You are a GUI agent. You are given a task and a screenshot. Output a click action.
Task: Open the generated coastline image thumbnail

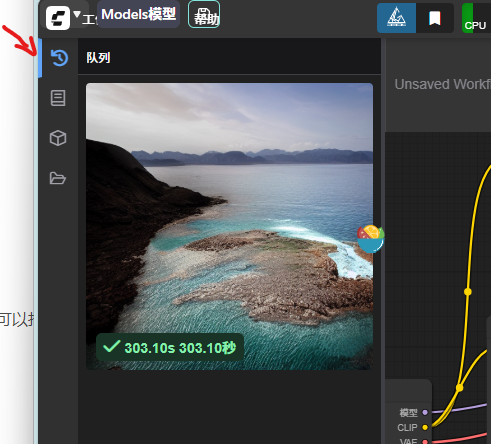pos(229,226)
